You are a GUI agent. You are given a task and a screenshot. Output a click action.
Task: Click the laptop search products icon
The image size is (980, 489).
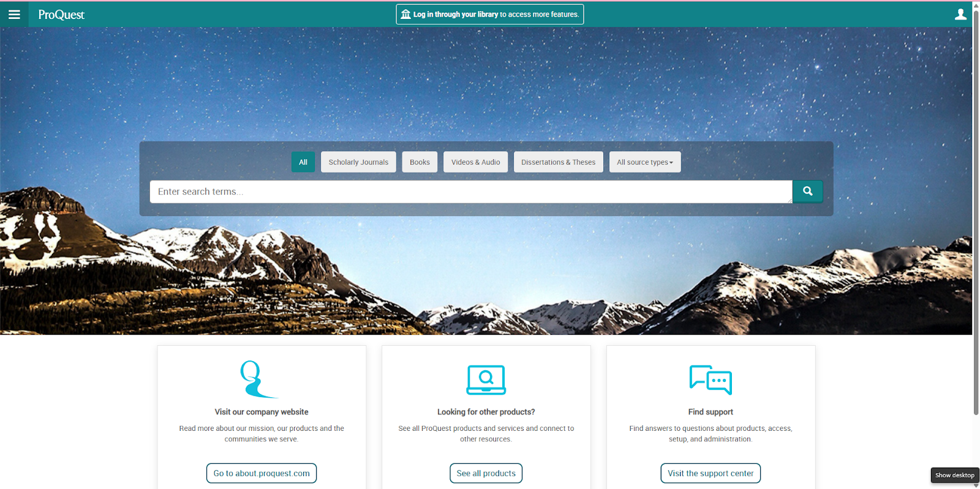[486, 380]
